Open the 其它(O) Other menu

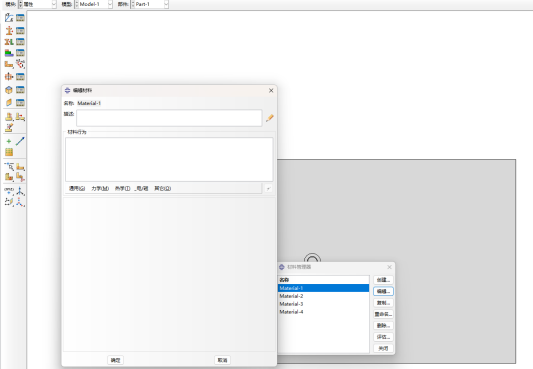[x=162, y=188]
